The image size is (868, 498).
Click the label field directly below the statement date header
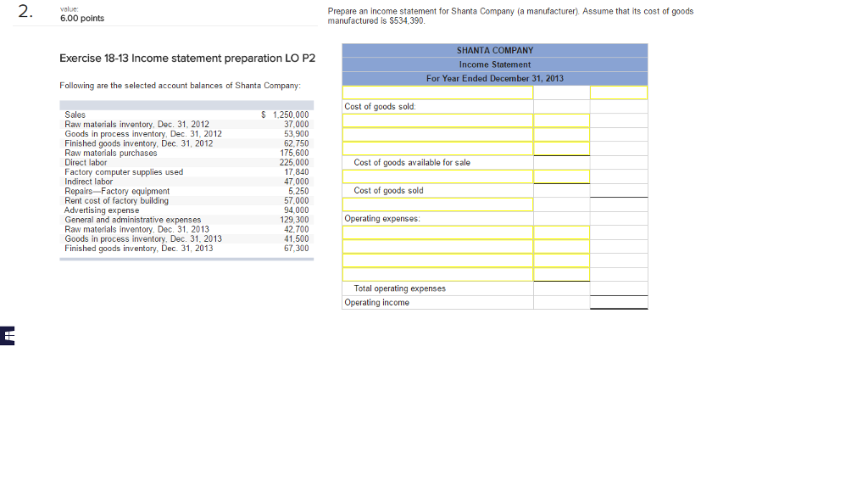(x=438, y=92)
